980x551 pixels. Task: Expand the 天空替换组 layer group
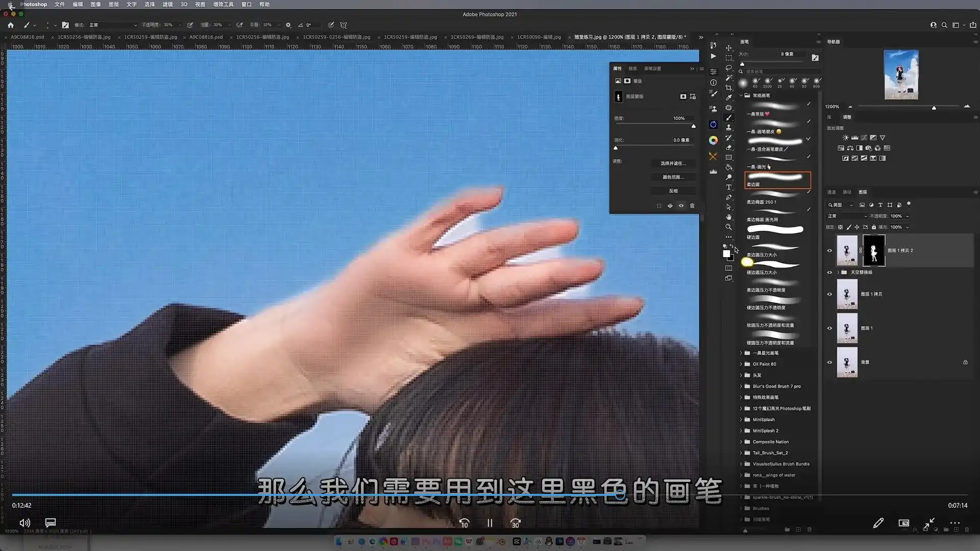point(838,272)
